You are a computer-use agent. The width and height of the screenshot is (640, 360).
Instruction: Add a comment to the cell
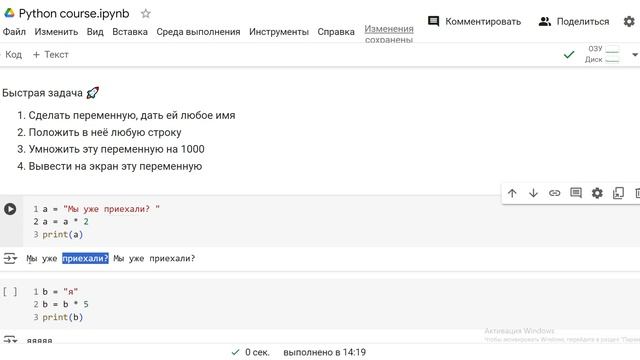pyautogui.click(x=576, y=193)
